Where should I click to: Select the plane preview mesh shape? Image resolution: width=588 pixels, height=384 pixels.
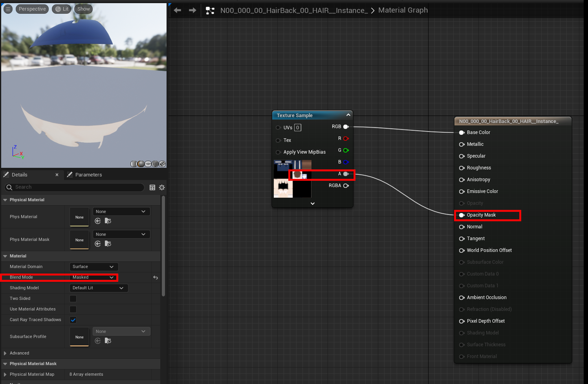pyautogui.click(x=148, y=164)
